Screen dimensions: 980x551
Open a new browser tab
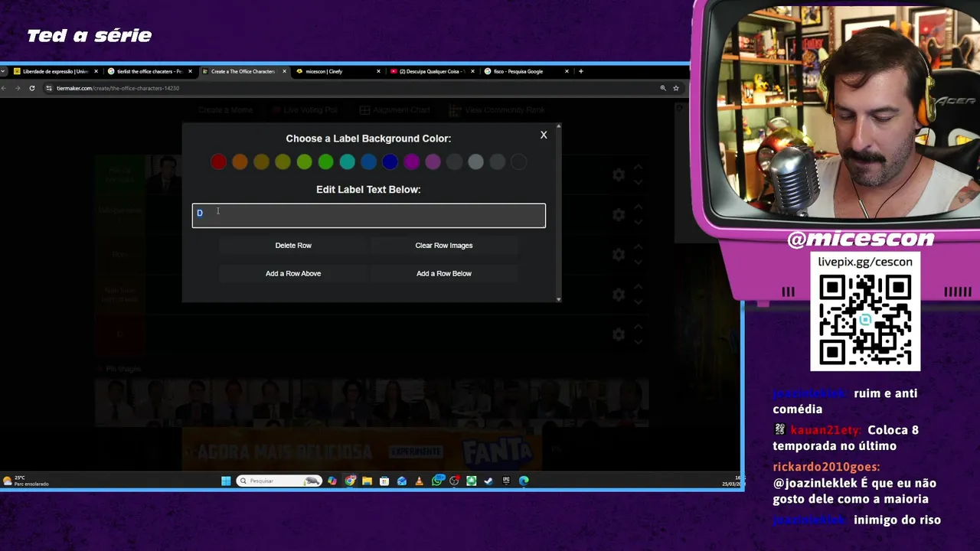click(x=580, y=71)
